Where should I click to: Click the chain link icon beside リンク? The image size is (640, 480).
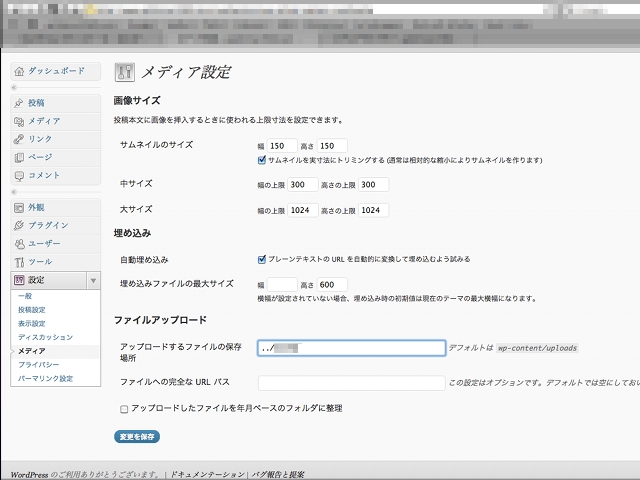19,139
